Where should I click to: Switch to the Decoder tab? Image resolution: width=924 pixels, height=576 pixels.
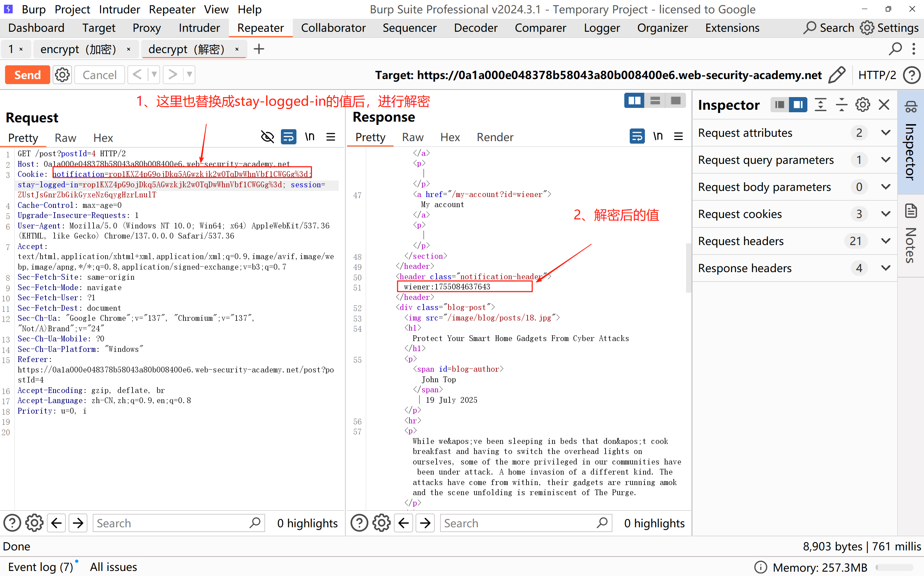476,28
